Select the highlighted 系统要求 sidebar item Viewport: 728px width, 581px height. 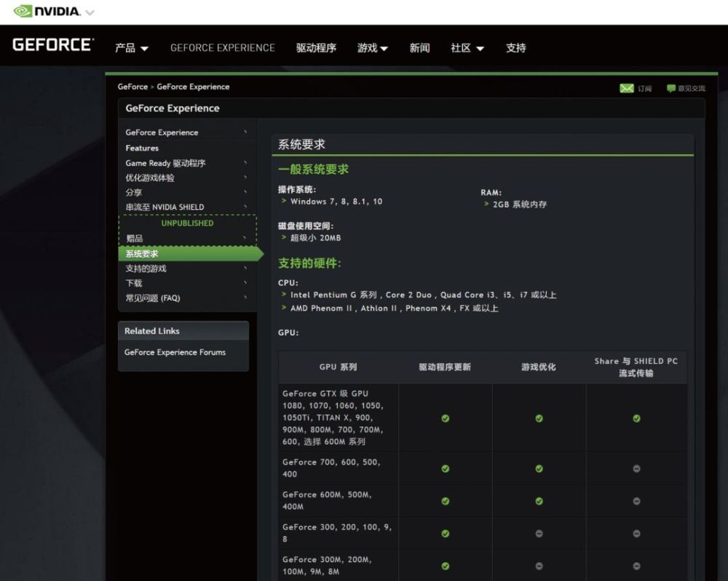point(190,254)
